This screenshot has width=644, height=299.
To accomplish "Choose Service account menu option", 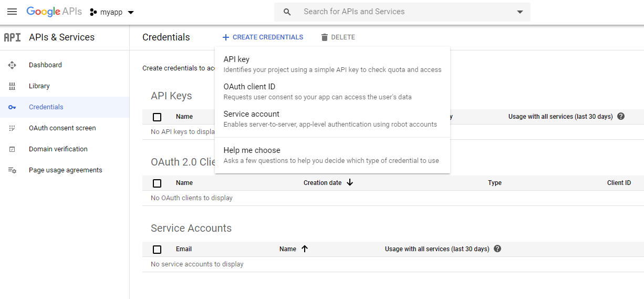I will [333, 119].
